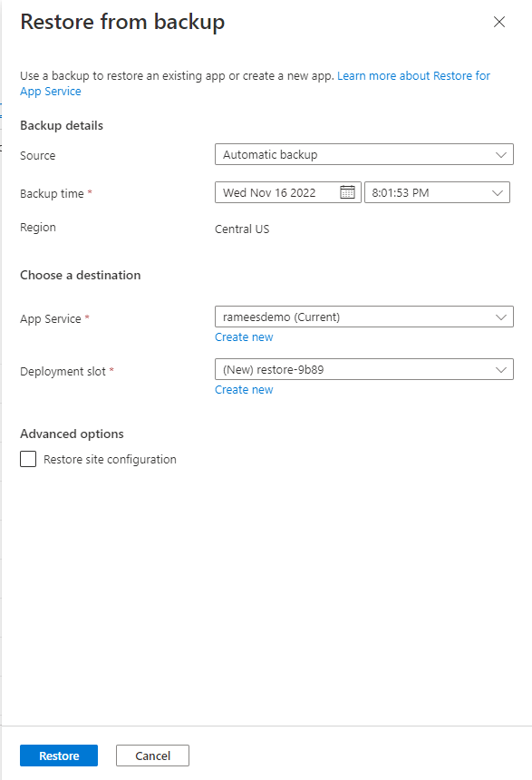Click the chevron beside 8:01:53 PM time
532x780 pixels.
498,193
